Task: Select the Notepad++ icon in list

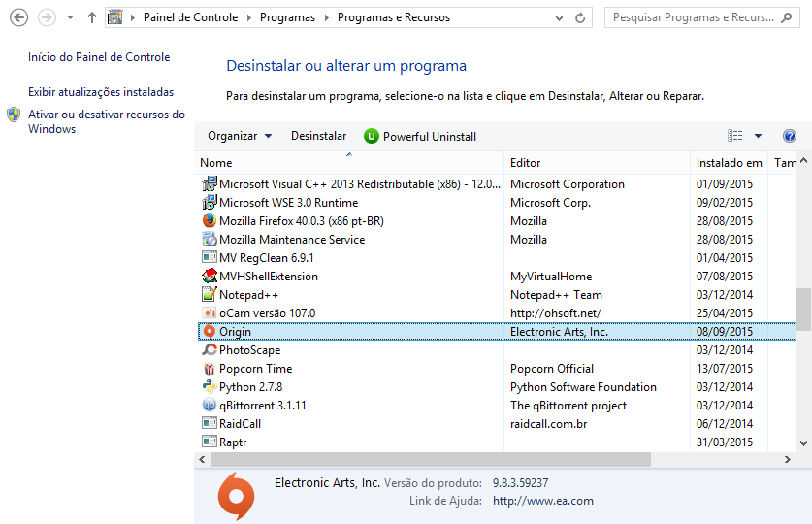Action: click(209, 295)
